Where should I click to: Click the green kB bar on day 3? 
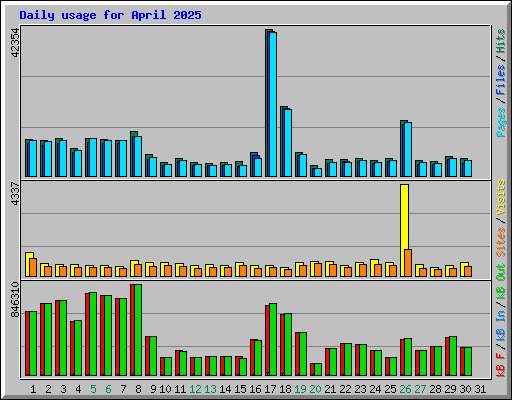63,338
